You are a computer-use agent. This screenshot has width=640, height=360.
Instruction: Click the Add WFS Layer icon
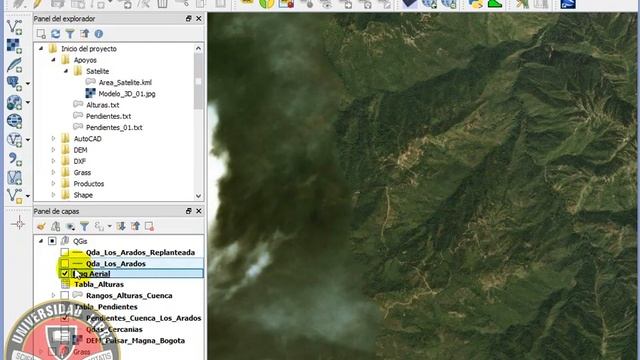click(x=14, y=140)
